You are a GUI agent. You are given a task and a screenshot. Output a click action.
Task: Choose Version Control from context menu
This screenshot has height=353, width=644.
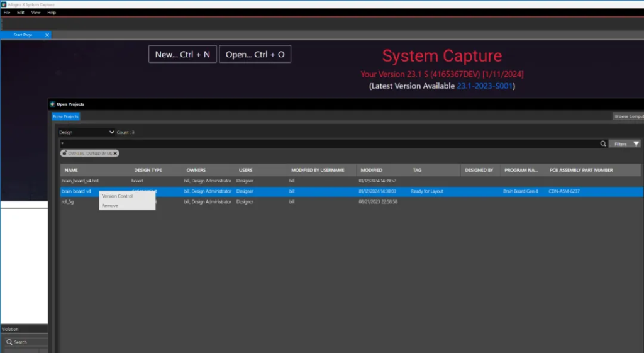118,196
